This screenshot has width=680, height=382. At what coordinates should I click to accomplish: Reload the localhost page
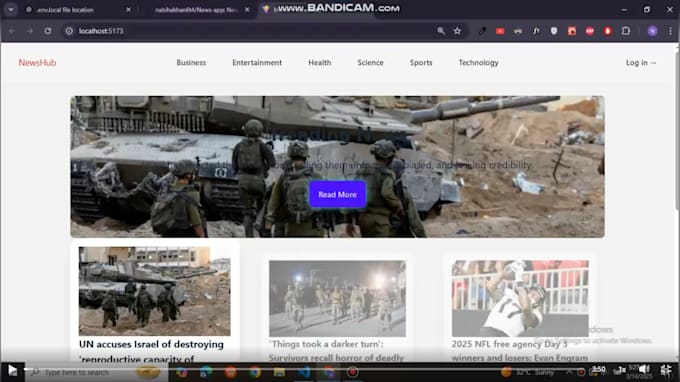coord(48,31)
